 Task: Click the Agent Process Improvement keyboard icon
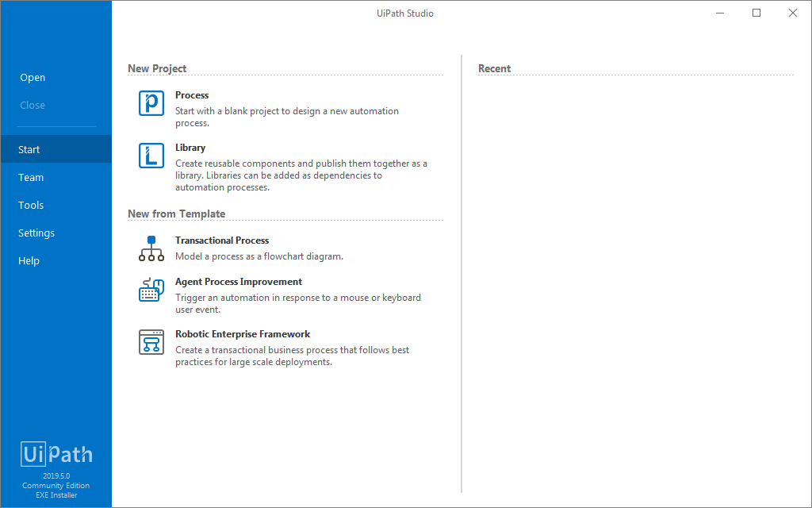pos(151,290)
